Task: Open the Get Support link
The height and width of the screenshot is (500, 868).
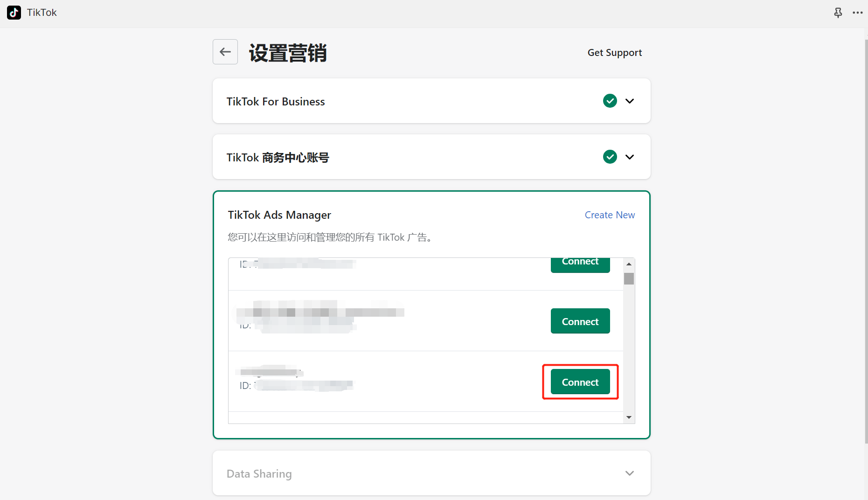Action: pos(615,53)
